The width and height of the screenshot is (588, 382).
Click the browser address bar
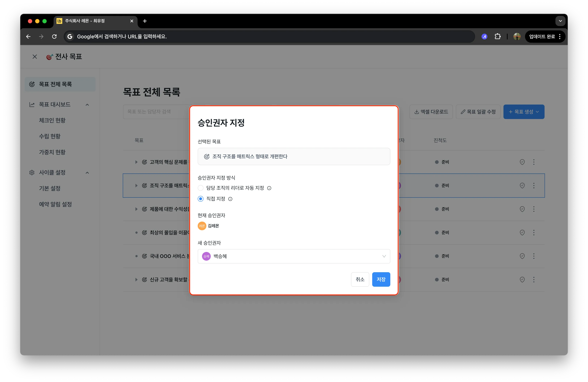(x=269, y=37)
